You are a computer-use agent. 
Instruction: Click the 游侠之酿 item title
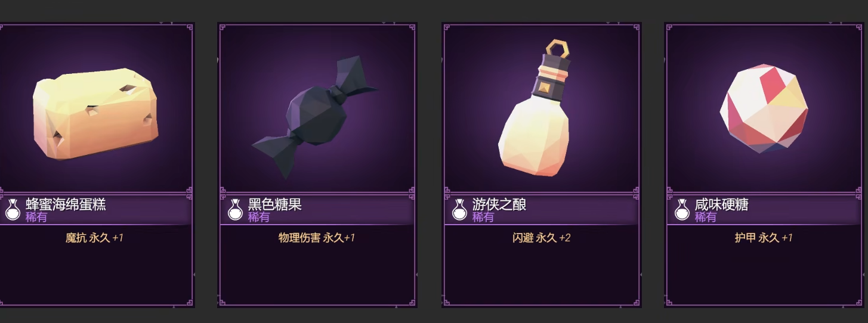tap(499, 204)
